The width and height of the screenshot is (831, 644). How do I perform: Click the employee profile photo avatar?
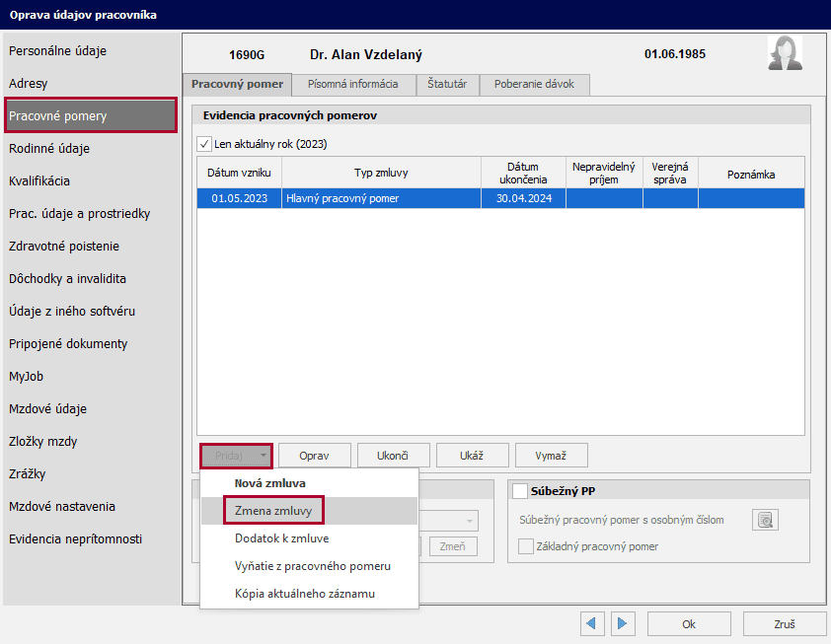coord(785,53)
